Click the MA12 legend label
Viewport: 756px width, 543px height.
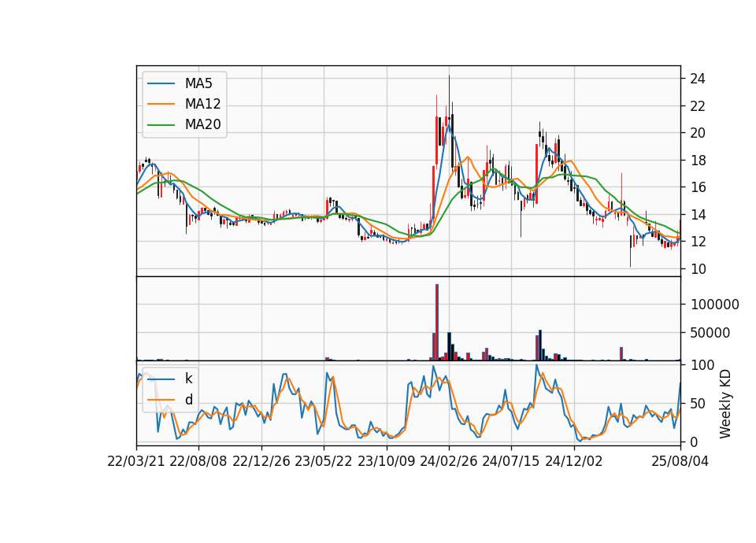(x=203, y=104)
